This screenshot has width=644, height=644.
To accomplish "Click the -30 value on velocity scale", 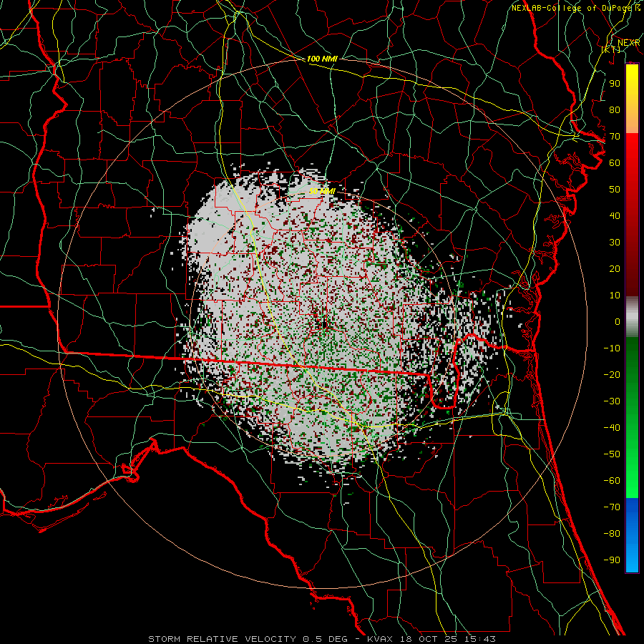I will (x=612, y=401).
